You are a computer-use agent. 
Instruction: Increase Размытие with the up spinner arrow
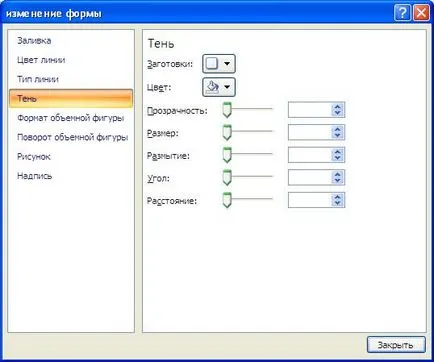coord(337,152)
